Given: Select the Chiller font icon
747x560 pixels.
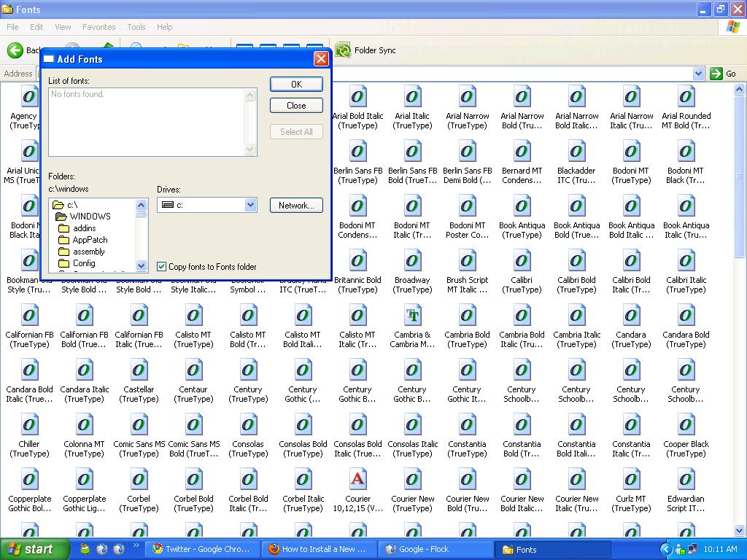Looking at the screenshot, I should pyautogui.click(x=29, y=425).
